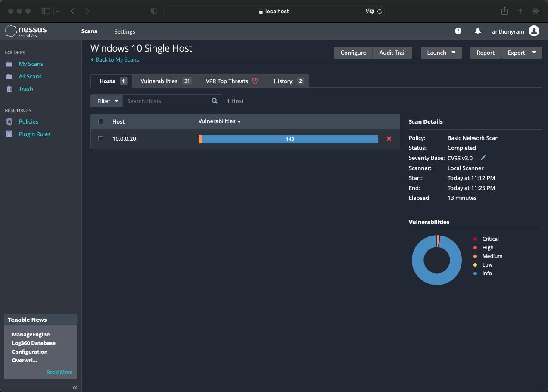Open the notifications bell icon

[x=478, y=31]
